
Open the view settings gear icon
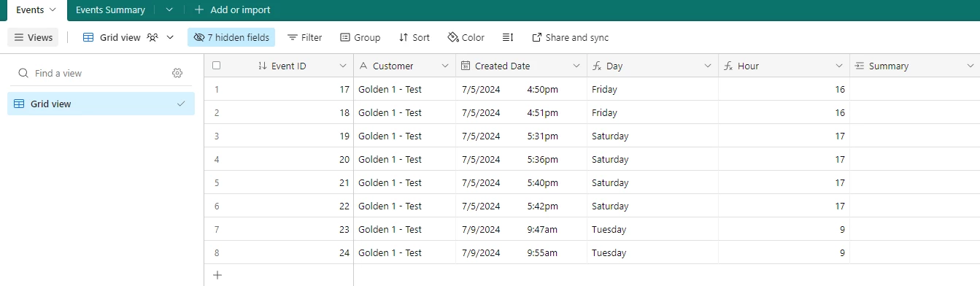177,73
